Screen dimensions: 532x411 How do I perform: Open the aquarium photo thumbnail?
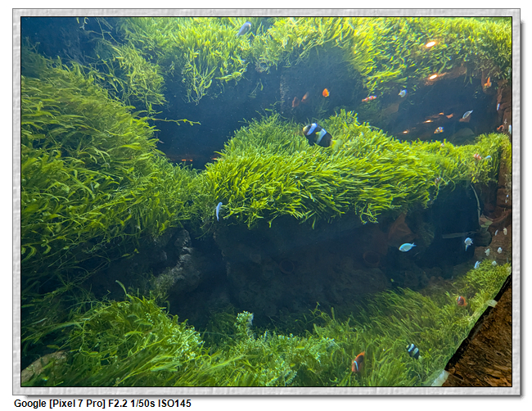click(x=266, y=201)
